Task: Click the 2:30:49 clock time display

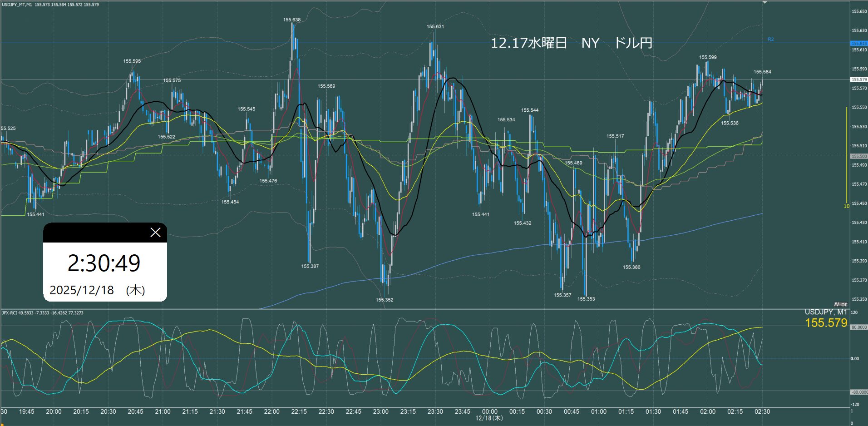Action: click(104, 263)
